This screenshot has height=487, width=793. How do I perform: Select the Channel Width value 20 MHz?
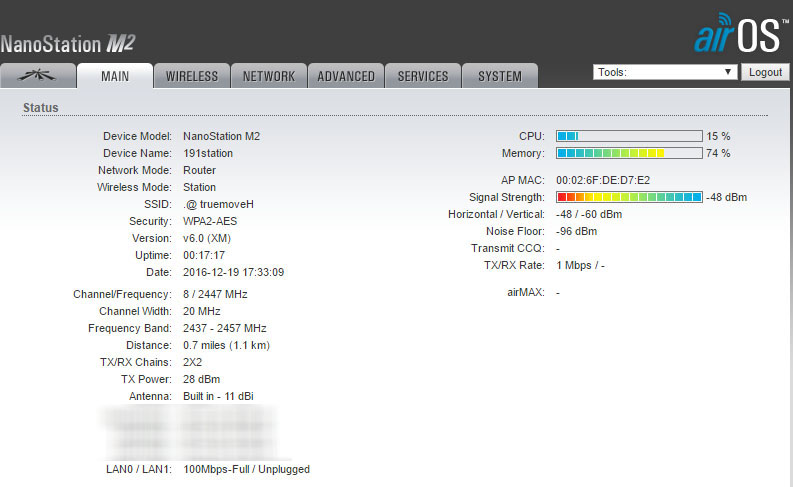(x=202, y=311)
